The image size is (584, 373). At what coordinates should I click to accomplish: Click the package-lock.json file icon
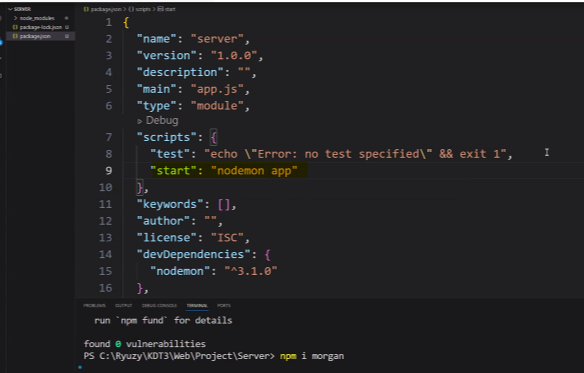tap(15, 27)
